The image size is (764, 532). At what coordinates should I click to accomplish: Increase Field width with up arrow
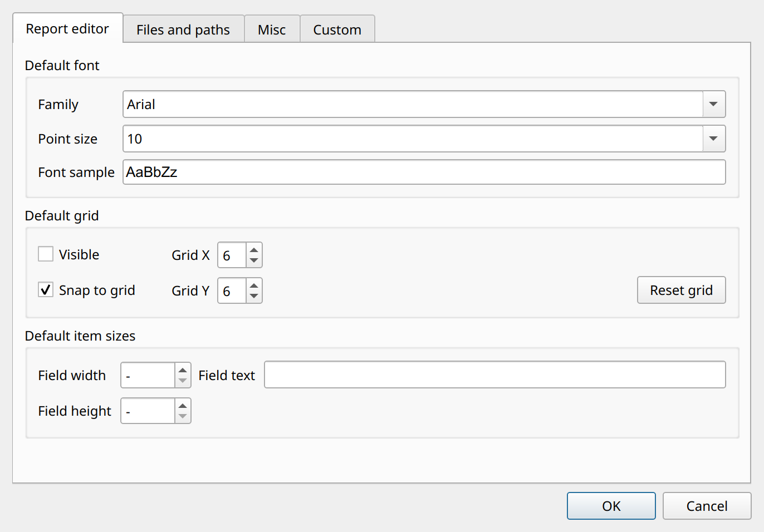pyautogui.click(x=183, y=370)
